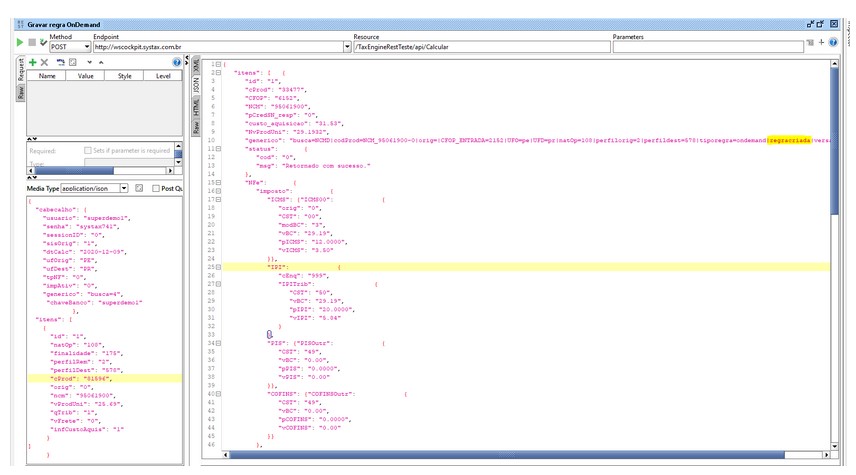Click response scrollbar up arrow

pos(834,64)
